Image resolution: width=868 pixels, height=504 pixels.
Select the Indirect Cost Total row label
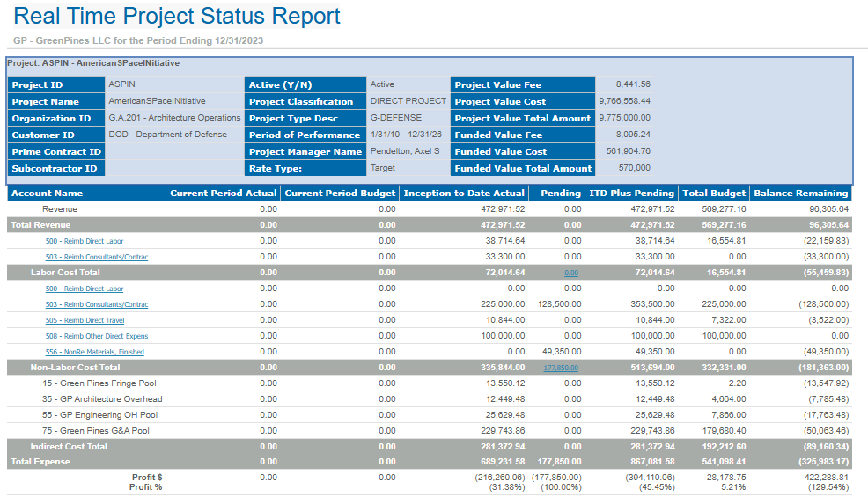pos(69,447)
